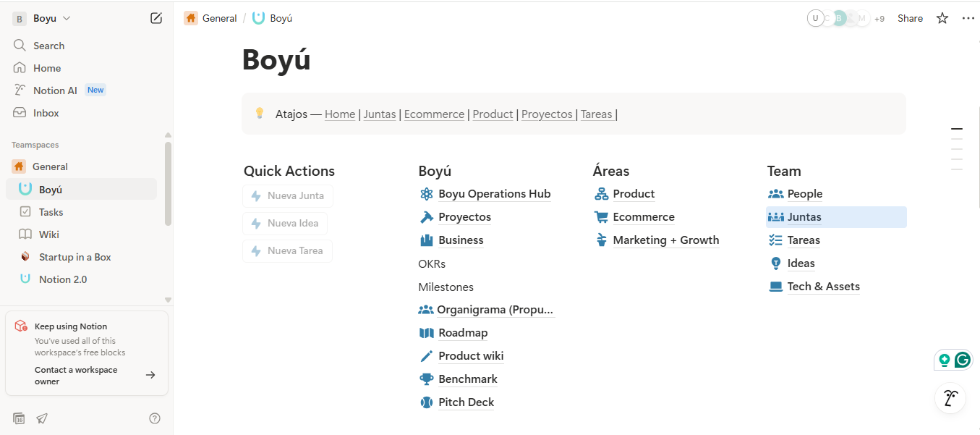The height and width of the screenshot is (435, 980).
Task: Click the Share button
Action: pos(910,18)
